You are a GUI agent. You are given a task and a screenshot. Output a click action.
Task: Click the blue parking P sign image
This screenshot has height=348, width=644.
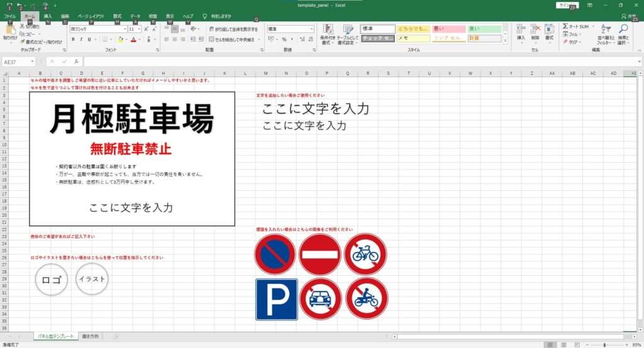point(276,300)
